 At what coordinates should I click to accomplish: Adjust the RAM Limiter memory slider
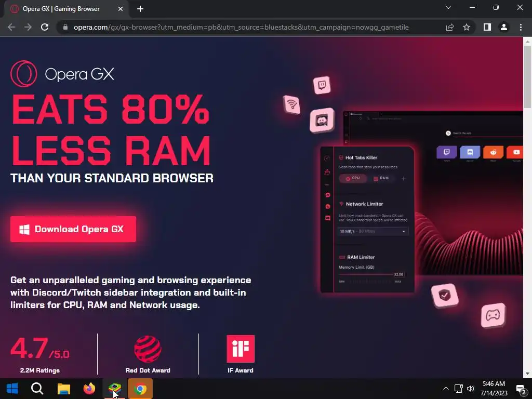click(x=371, y=274)
